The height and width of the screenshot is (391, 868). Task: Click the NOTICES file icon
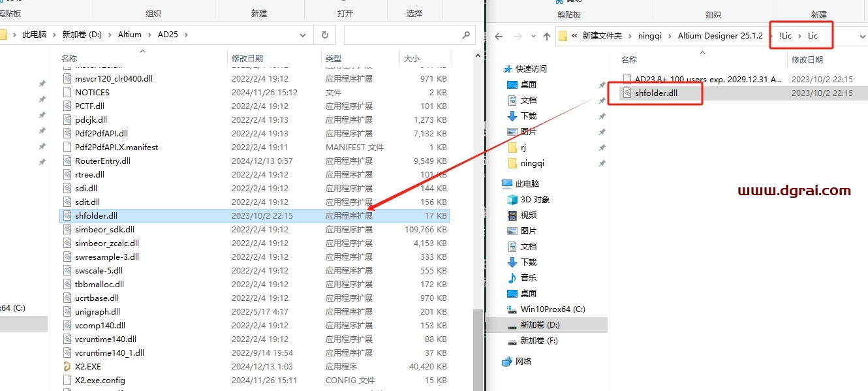pyautogui.click(x=67, y=92)
